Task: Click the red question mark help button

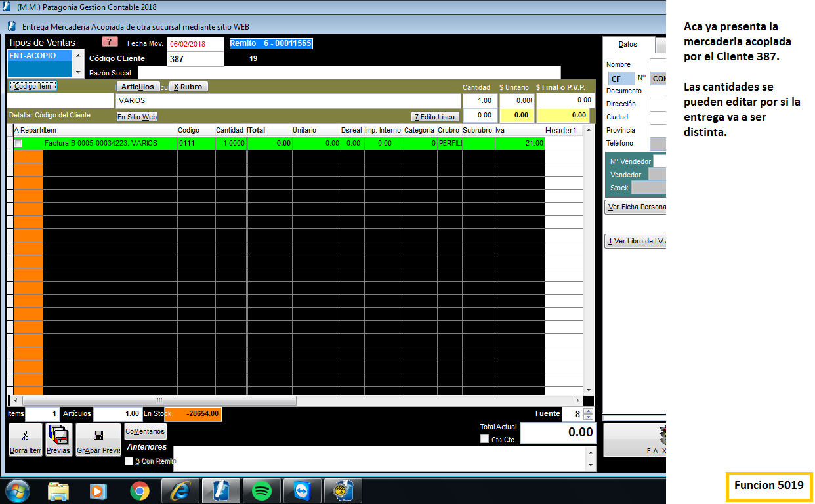Action: [110, 42]
